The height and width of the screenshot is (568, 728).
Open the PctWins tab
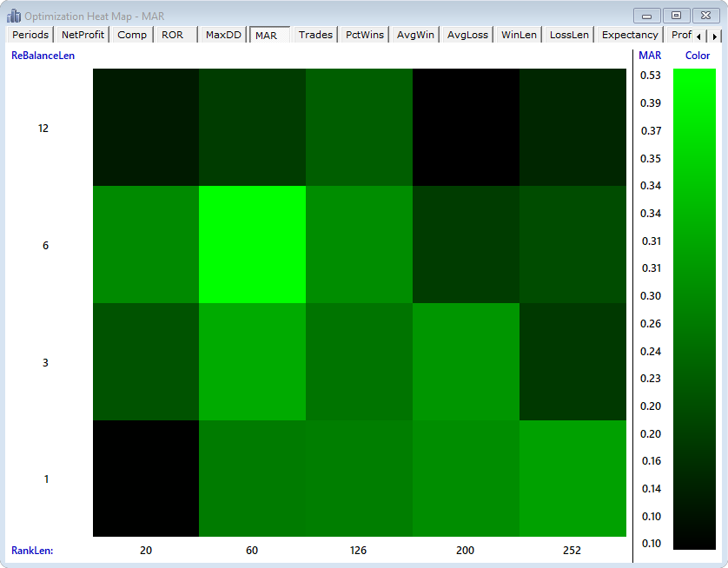[x=365, y=35]
